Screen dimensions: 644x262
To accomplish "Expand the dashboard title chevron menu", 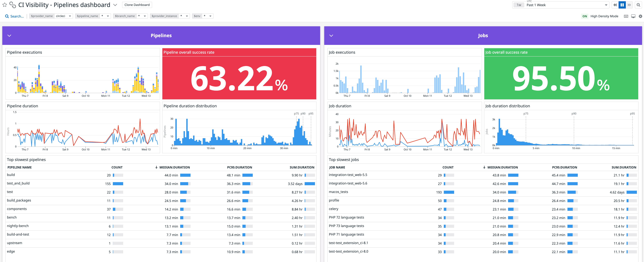I will [x=115, y=5].
